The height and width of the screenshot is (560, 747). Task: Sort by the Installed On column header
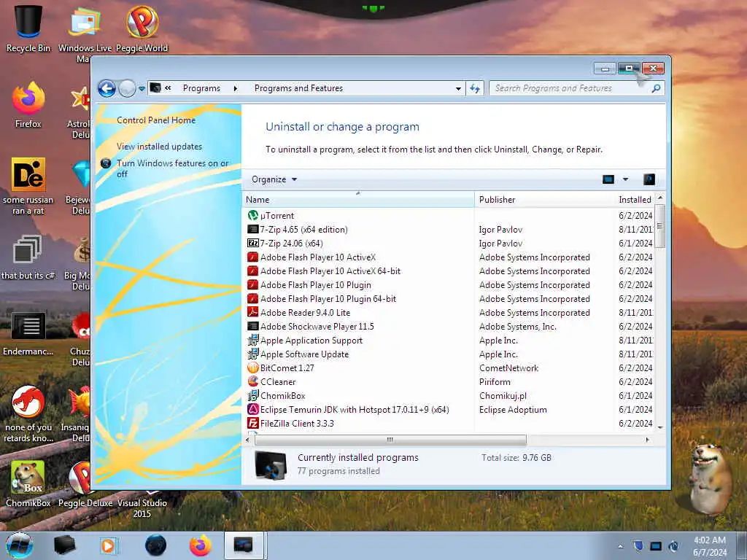click(635, 200)
